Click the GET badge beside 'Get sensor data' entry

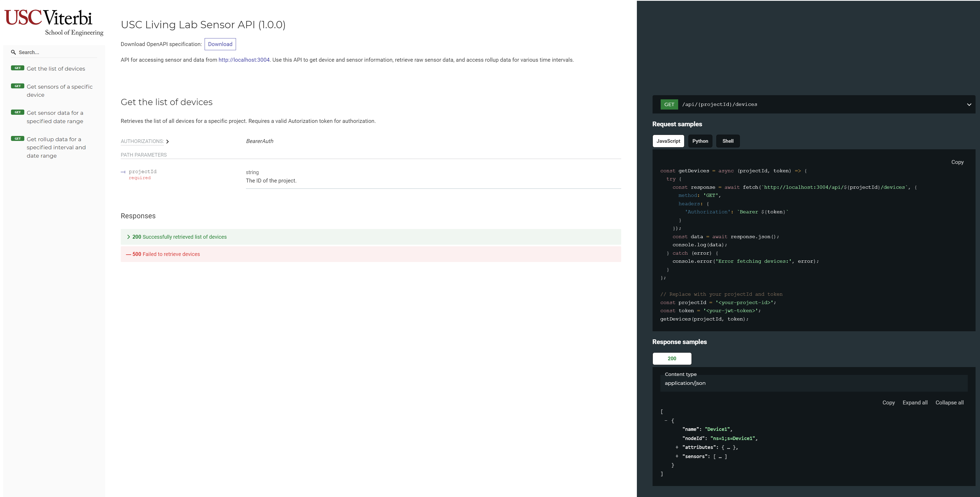[x=18, y=112]
